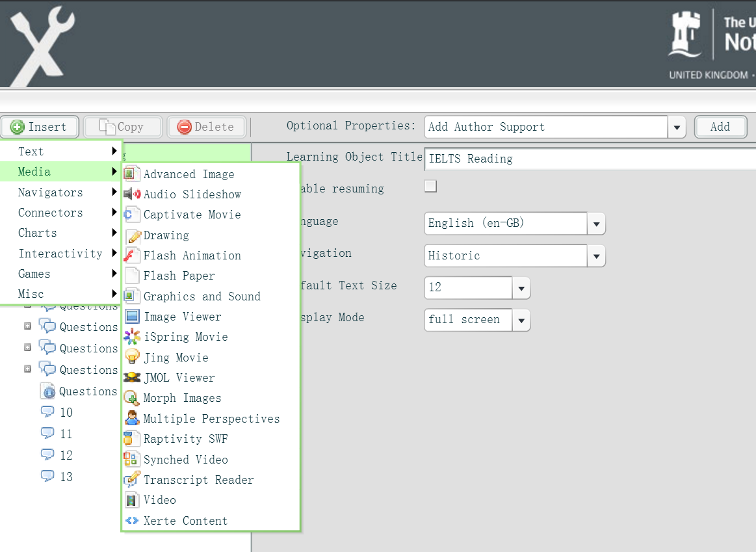The width and height of the screenshot is (756, 552).
Task: Open the Language dropdown arrow
Action: [x=596, y=224]
